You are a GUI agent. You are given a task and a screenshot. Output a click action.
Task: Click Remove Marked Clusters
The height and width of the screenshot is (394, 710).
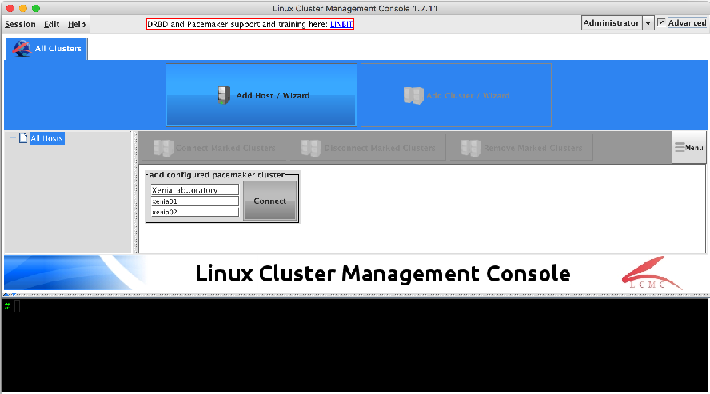click(x=521, y=148)
